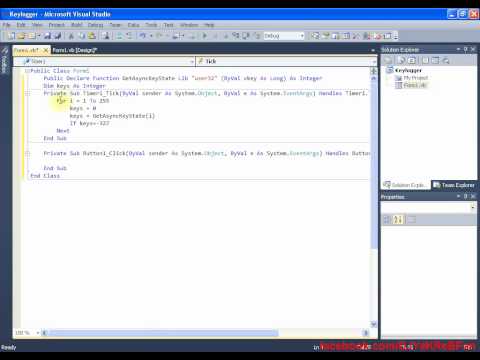Click the View Designer icon in Solution Explorer
Viewport: 480px width, 360px height.
(435, 60)
